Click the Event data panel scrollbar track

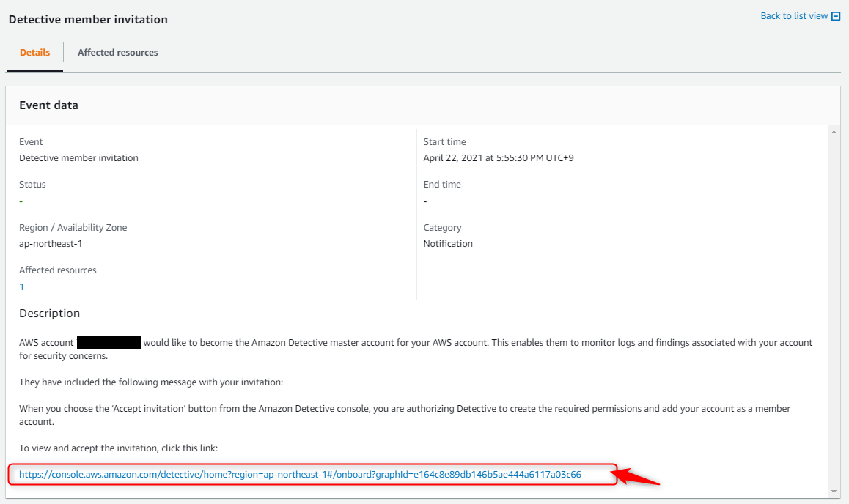[833, 308]
